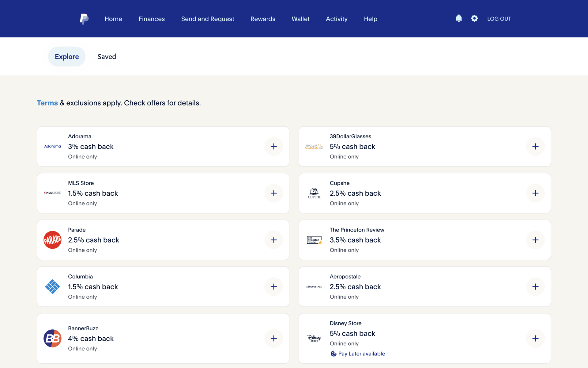View the Activity page

tap(337, 19)
